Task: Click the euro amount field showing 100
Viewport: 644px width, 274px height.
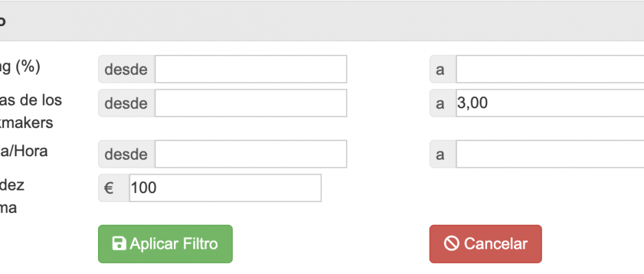Action: pyautogui.click(x=225, y=188)
